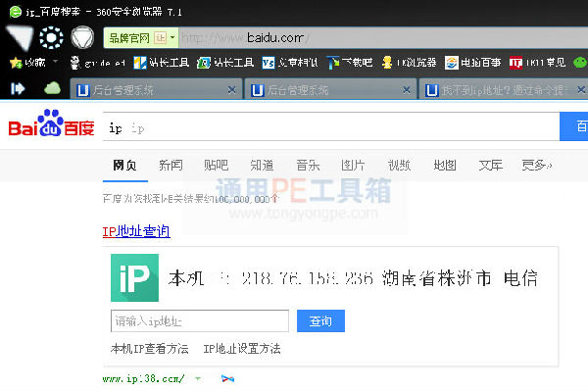
Task: Switch to first 后台管理系统 tab
Action: 157,90
